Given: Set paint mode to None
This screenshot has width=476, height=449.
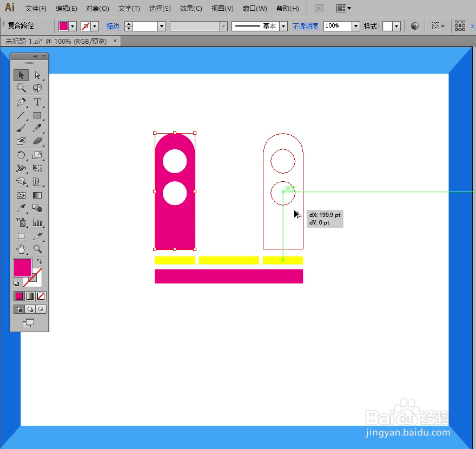Looking at the screenshot, I should (x=41, y=296).
